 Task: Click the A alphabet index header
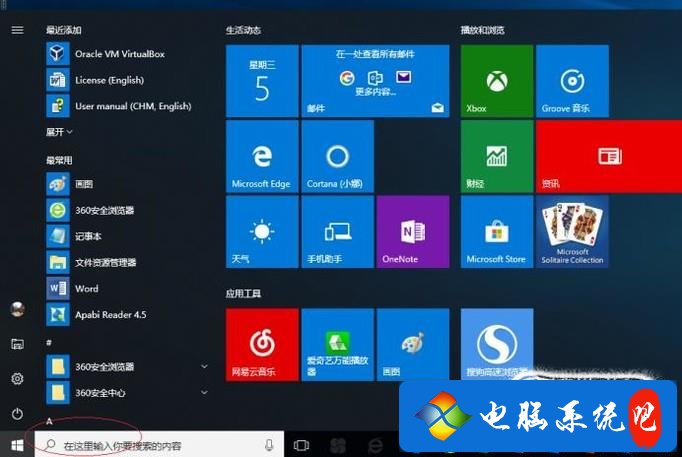(49, 421)
